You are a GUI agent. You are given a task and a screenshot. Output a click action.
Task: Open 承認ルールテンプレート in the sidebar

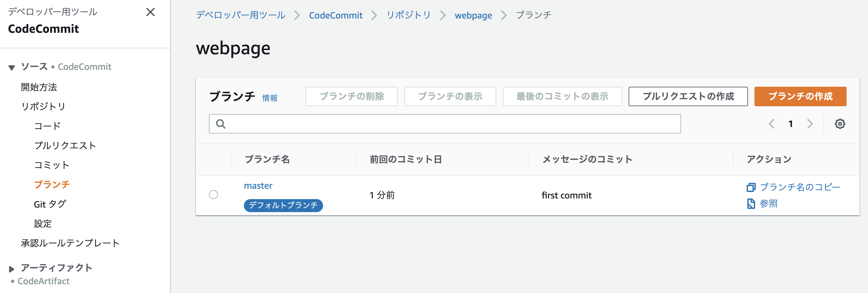point(70,243)
